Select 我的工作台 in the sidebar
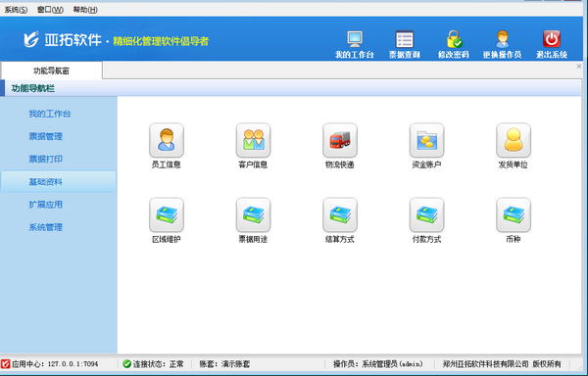This screenshot has width=588, height=376. tap(50, 114)
